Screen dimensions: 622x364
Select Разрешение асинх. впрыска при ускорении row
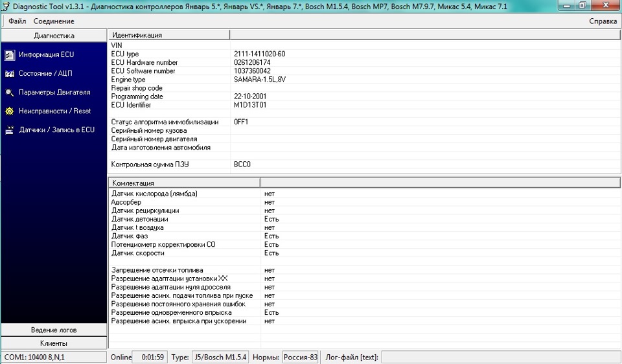click(364, 321)
